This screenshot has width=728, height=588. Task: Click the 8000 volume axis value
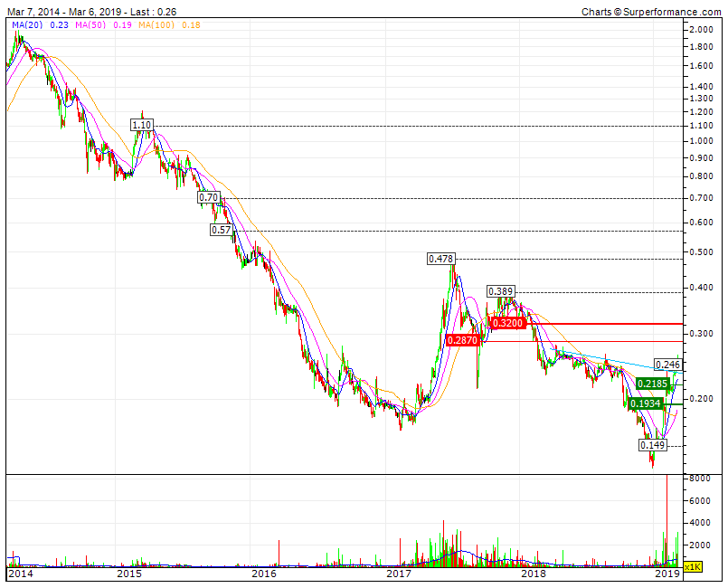(700, 479)
